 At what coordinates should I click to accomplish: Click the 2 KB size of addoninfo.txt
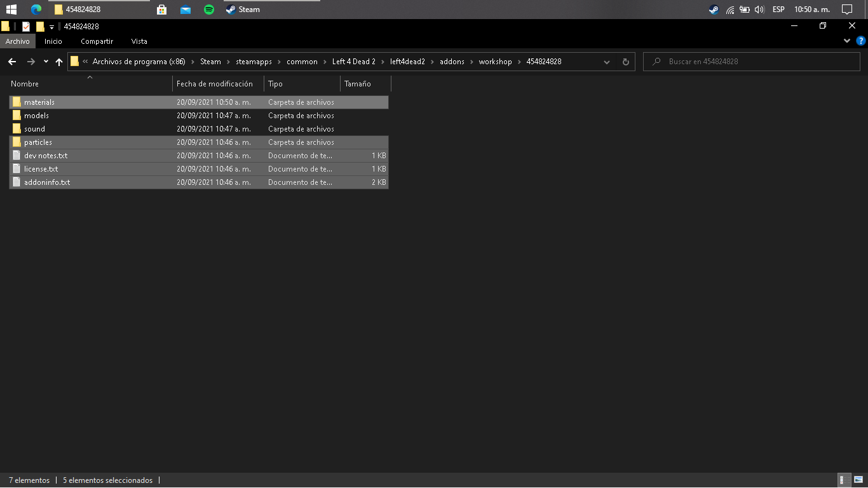tap(379, 182)
